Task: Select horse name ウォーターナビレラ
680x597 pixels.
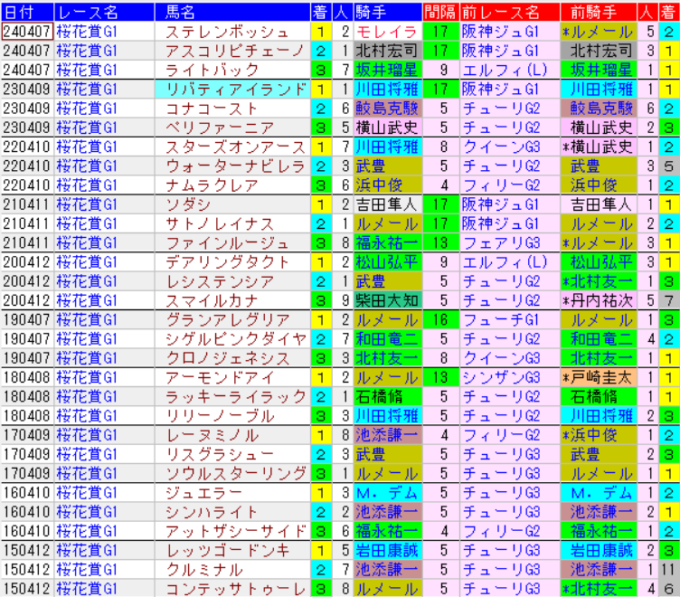Action: tap(235, 166)
